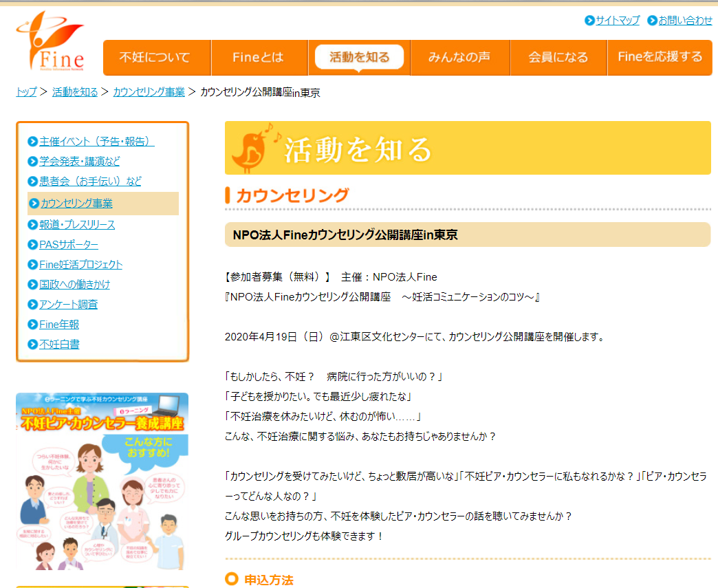Click arrow icon beside 不妊白書
This screenshot has width=718, height=588.
[x=32, y=345]
